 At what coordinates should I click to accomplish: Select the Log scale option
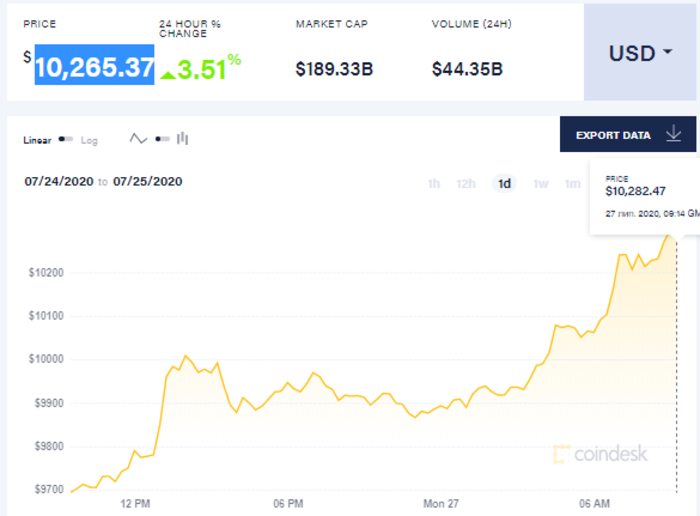click(89, 141)
